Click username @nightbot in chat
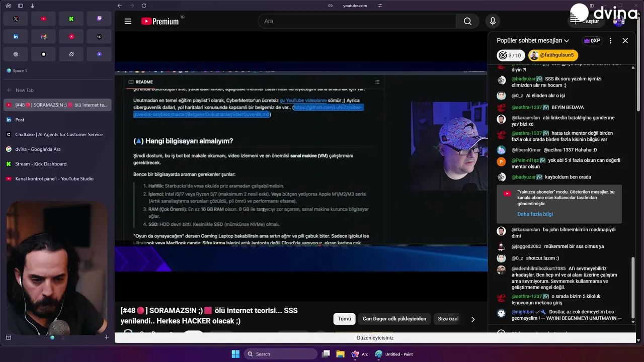This screenshot has height=362, width=644. coord(523,312)
